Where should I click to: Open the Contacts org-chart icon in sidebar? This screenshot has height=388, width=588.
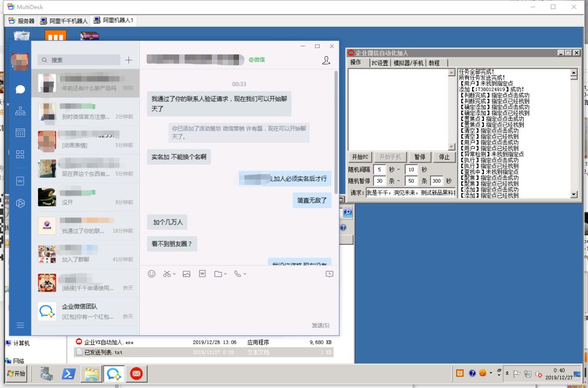point(20,111)
